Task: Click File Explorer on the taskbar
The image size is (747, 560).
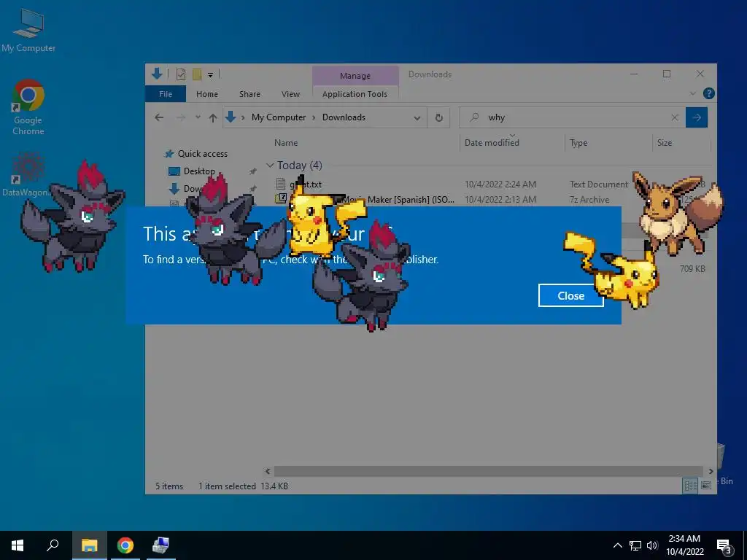Action: click(x=89, y=545)
